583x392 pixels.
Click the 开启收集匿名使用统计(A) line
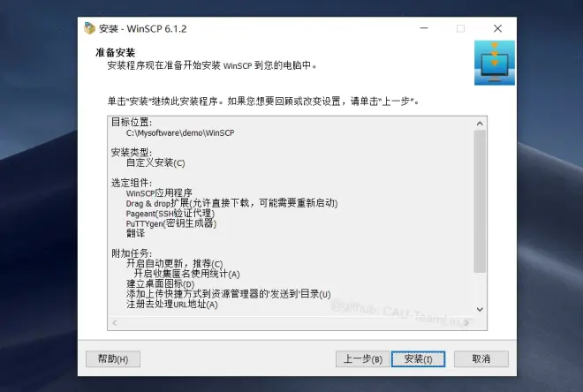coord(186,274)
